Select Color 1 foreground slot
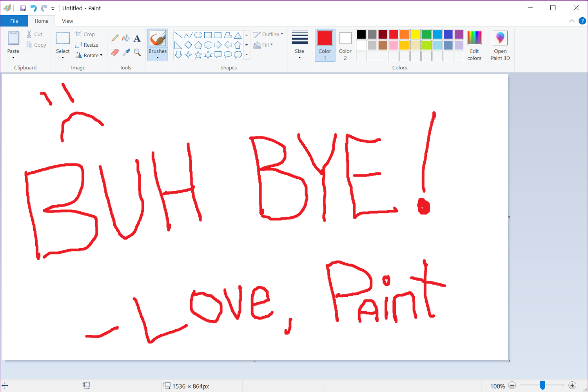Image resolution: width=588 pixels, height=392 pixels. 325,45
